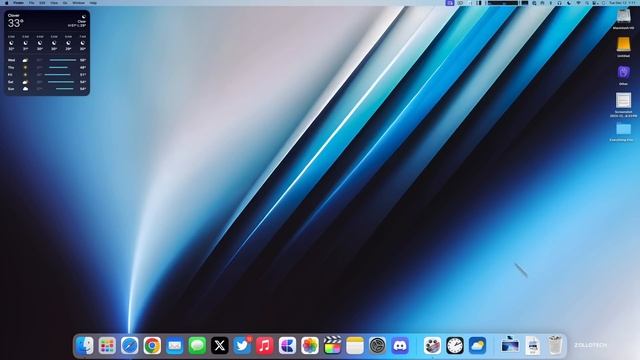Launch Google Chrome from the Dock
This screenshot has width=640, height=360.
coord(152,346)
